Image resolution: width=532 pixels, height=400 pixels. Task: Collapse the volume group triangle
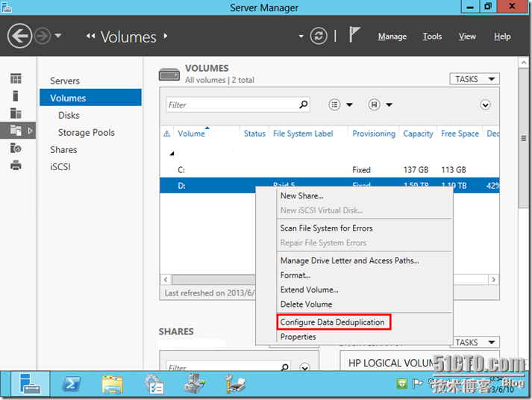[172, 153]
